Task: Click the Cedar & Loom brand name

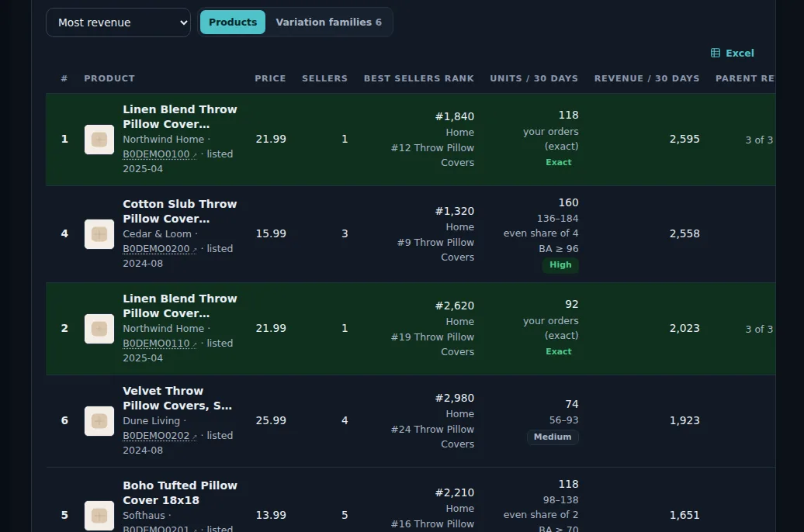Action: tap(157, 233)
